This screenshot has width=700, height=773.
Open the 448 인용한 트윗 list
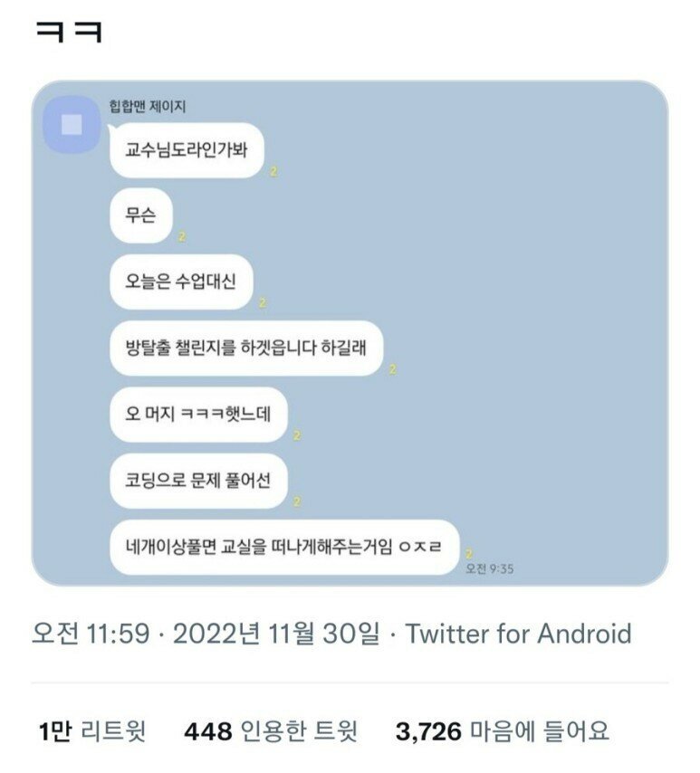pyautogui.click(x=271, y=730)
